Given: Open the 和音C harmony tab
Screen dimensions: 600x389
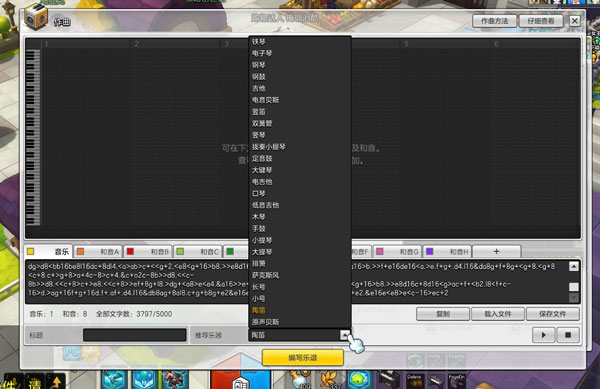Looking at the screenshot, I should coord(198,251).
